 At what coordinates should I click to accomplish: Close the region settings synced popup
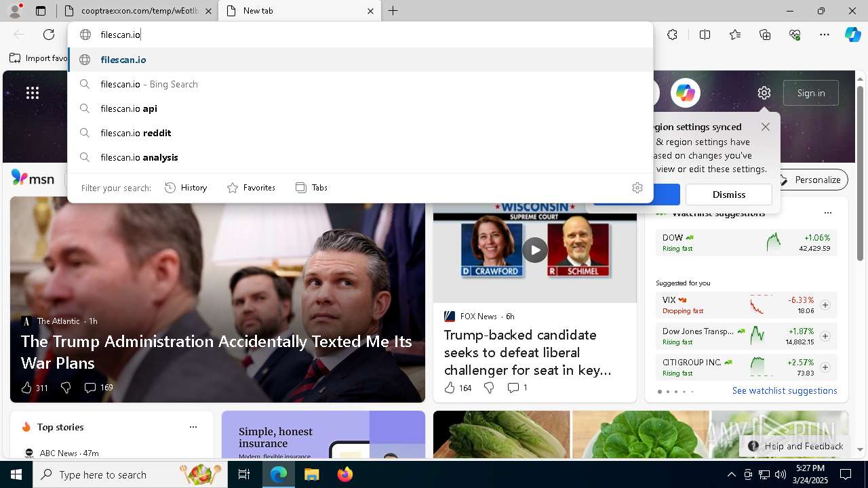pos(766,127)
